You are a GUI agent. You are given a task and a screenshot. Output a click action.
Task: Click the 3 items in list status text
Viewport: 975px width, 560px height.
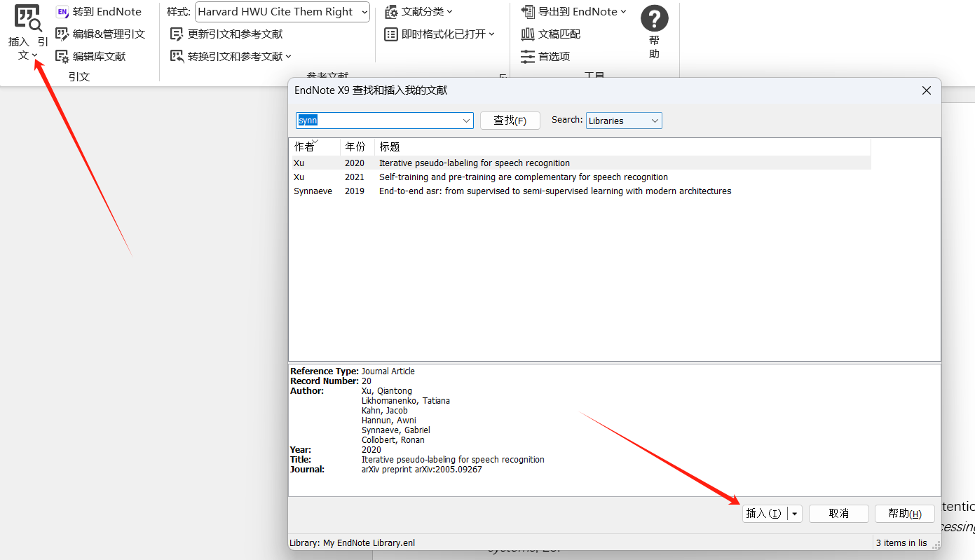[901, 543]
